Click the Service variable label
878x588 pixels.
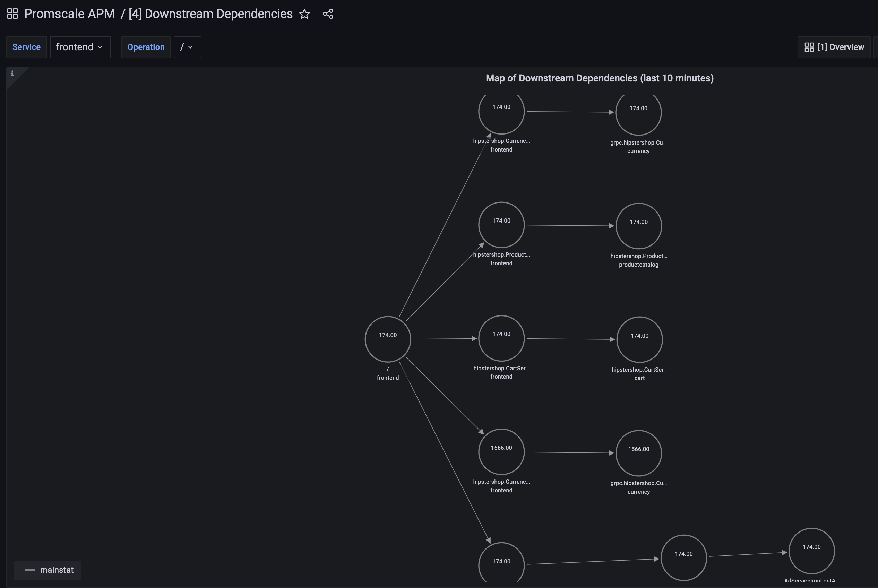pyautogui.click(x=26, y=47)
